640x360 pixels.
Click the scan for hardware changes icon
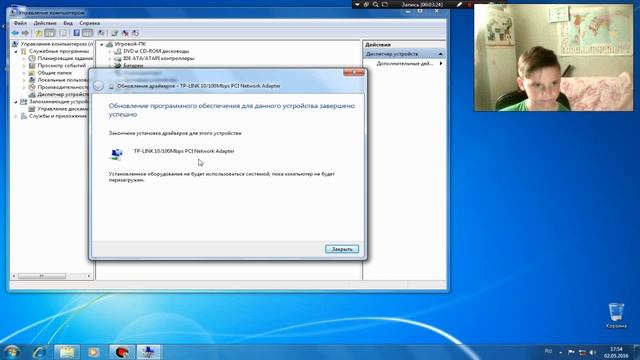[x=101, y=33]
